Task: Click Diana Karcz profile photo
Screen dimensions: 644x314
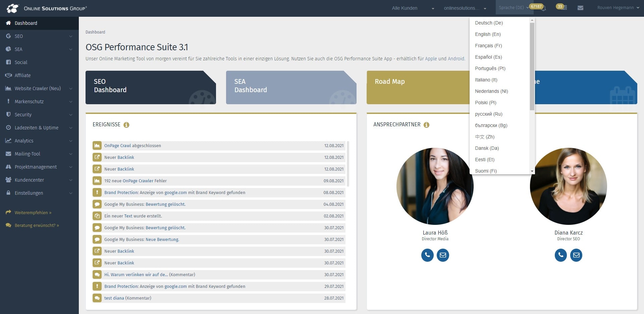Action: coord(569,186)
